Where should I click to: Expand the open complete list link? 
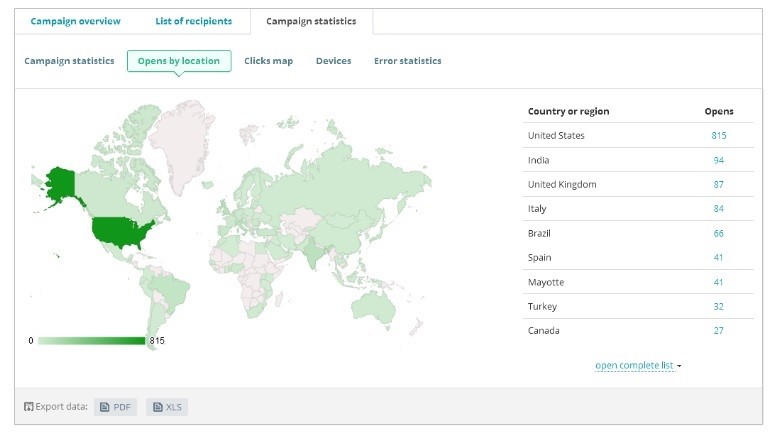[x=637, y=366]
